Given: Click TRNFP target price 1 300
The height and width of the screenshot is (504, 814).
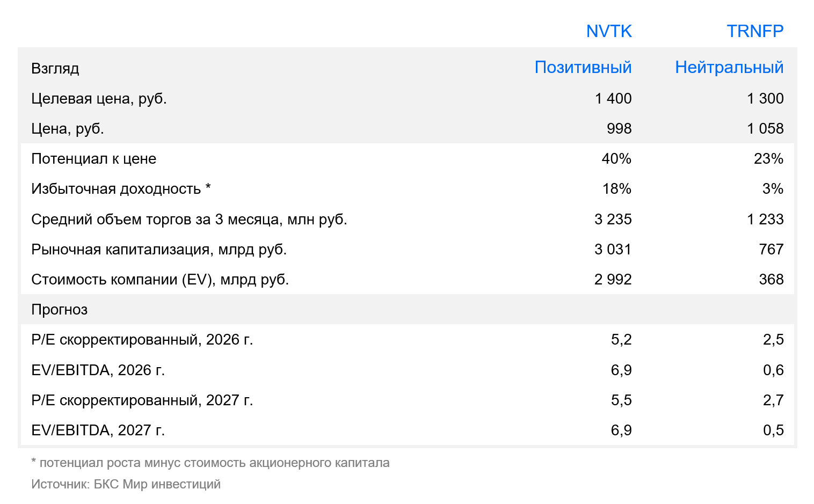Looking at the screenshot, I should click(x=765, y=98).
